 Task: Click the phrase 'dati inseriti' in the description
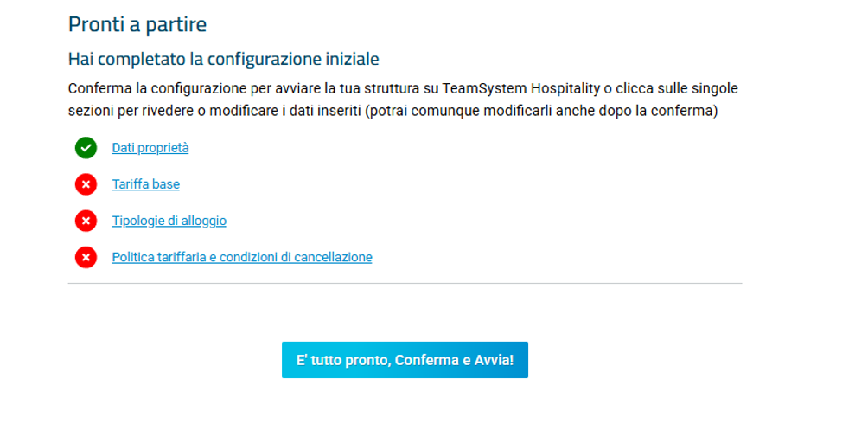[x=325, y=111]
